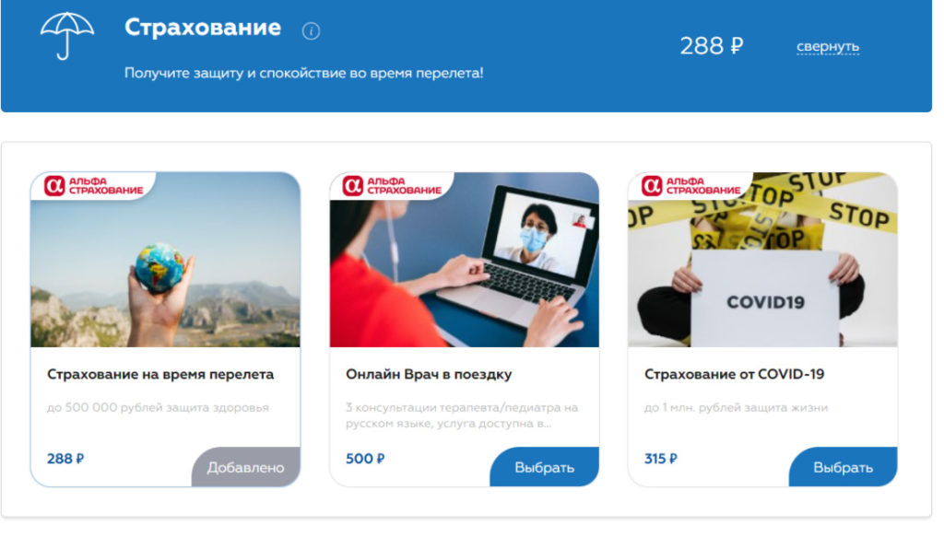Click the title Страхование от COVID-19
944x560 pixels.
pos(734,374)
